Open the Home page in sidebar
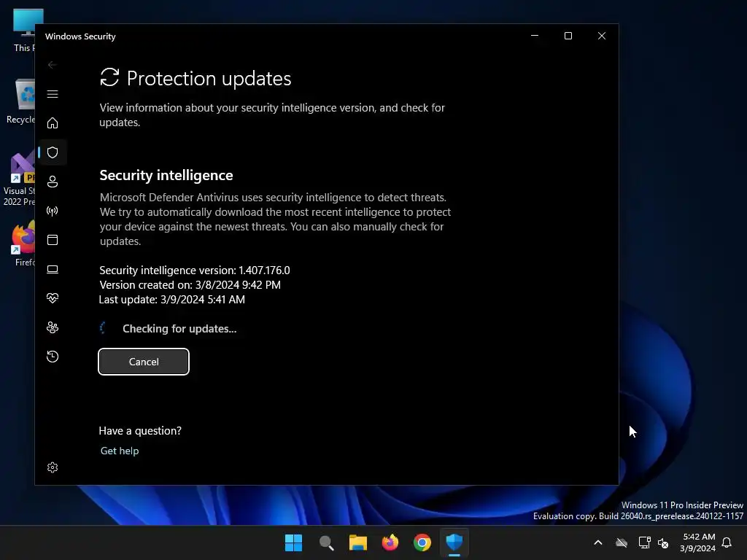747x560 pixels. pyautogui.click(x=53, y=123)
